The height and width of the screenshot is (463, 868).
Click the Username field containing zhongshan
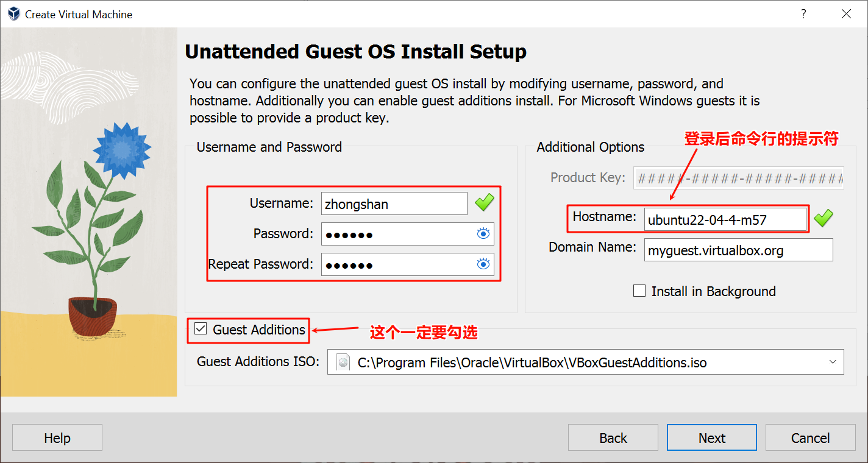pos(394,204)
